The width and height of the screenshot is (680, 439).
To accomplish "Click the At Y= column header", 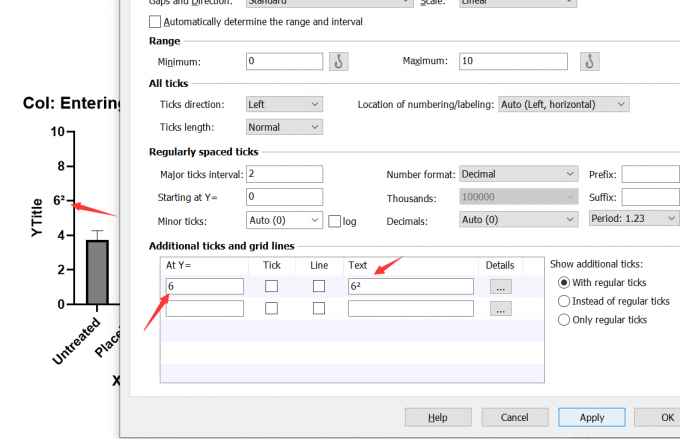I will coord(178,265).
